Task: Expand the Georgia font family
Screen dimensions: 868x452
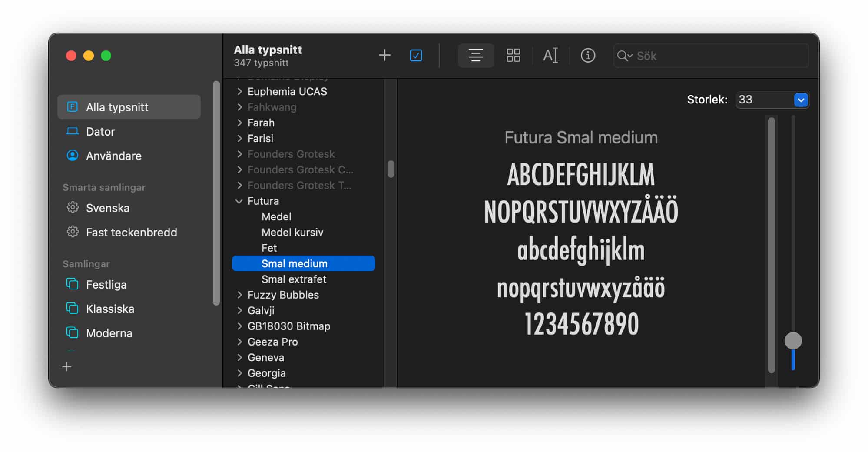Action: 239,373
